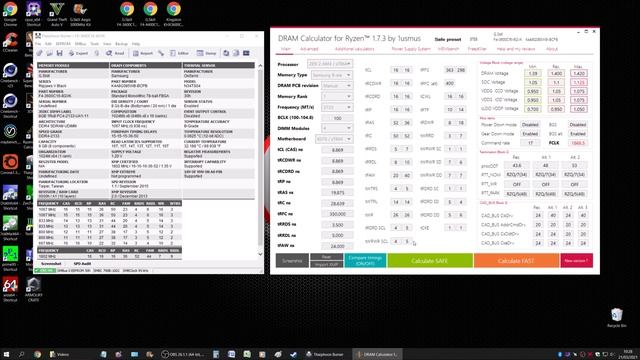
Task: Open the Kingston Chrome shortcut on desktop
Action: click(173, 13)
